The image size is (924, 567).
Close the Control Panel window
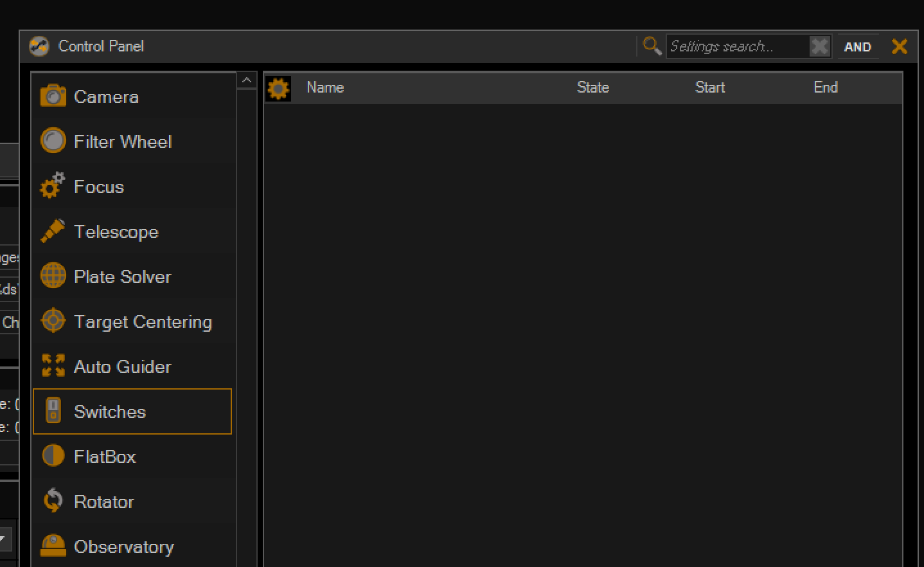900,46
